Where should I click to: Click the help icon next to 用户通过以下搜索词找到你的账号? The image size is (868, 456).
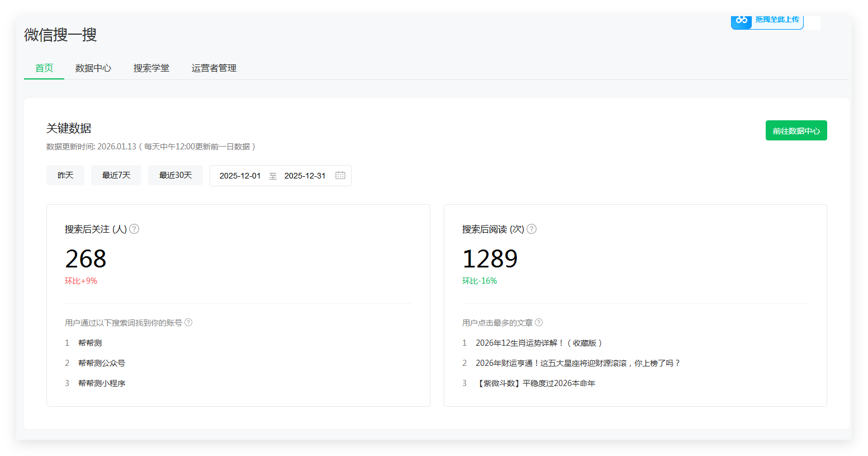188,322
